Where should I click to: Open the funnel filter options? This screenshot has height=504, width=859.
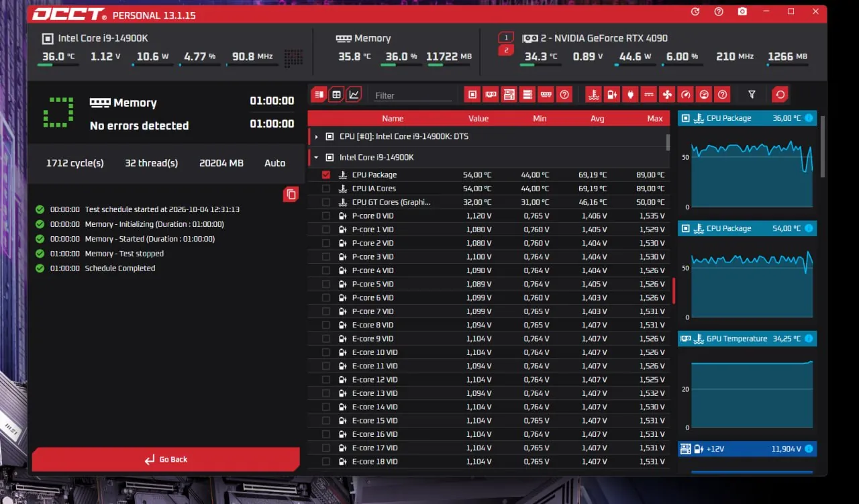click(752, 95)
